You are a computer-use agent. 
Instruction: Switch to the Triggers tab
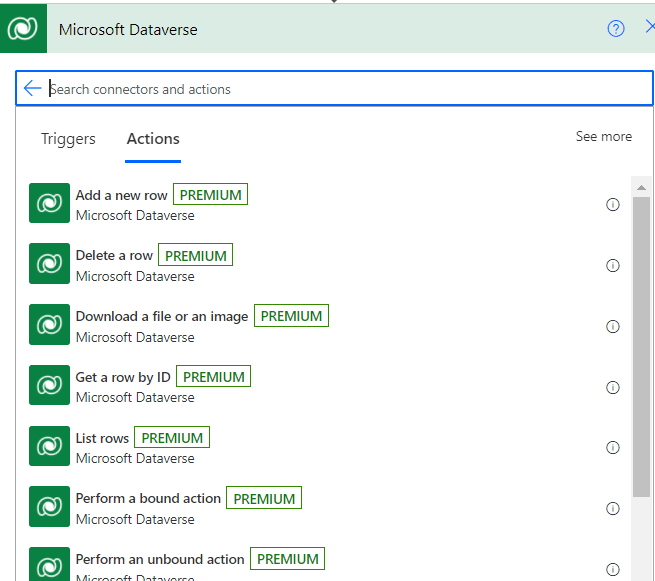tap(68, 139)
